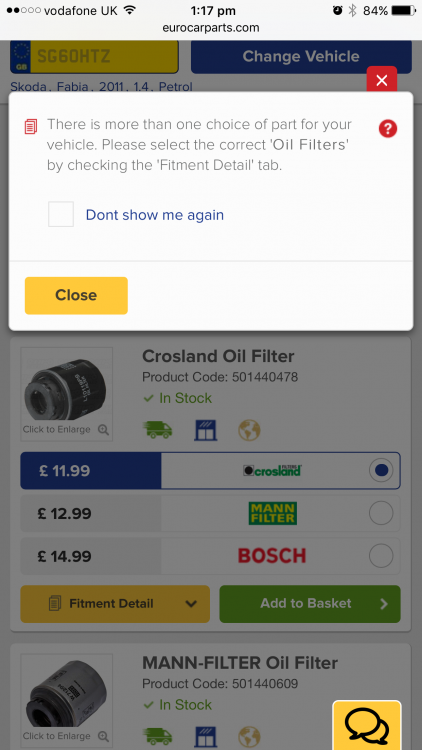This screenshot has width=422, height=750.
Task: Tap the live chat speech bubbles icon
Action: point(367,725)
